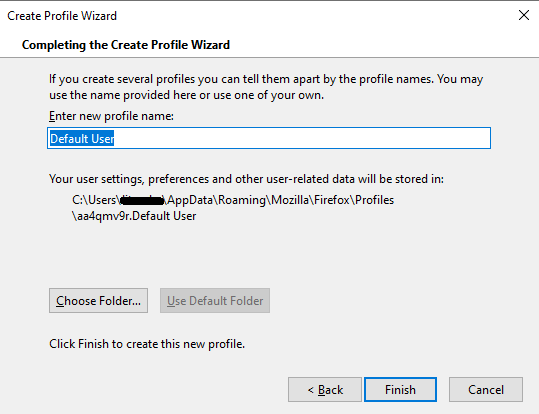Click the 'Create Profile Wizard' window title
The height and width of the screenshot is (414, 539).
tap(62, 16)
